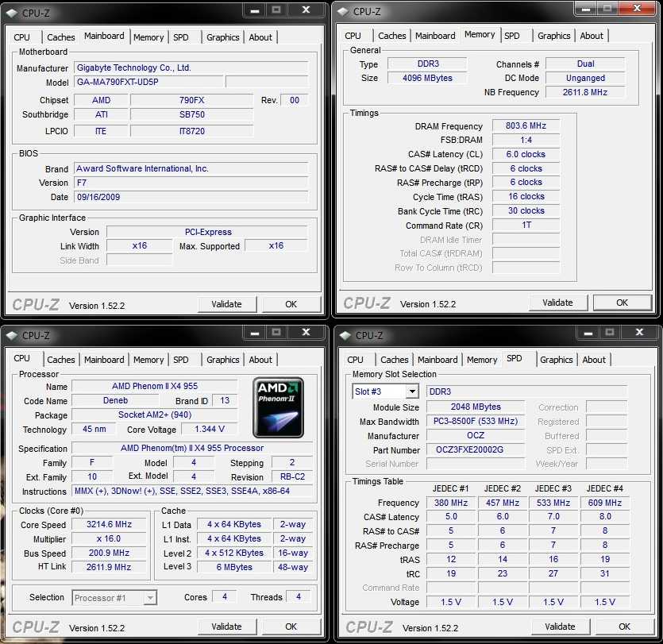Click the AMD Phenom II X4 955 name field
The width and height of the screenshot is (663, 644).
click(x=155, y=386)
